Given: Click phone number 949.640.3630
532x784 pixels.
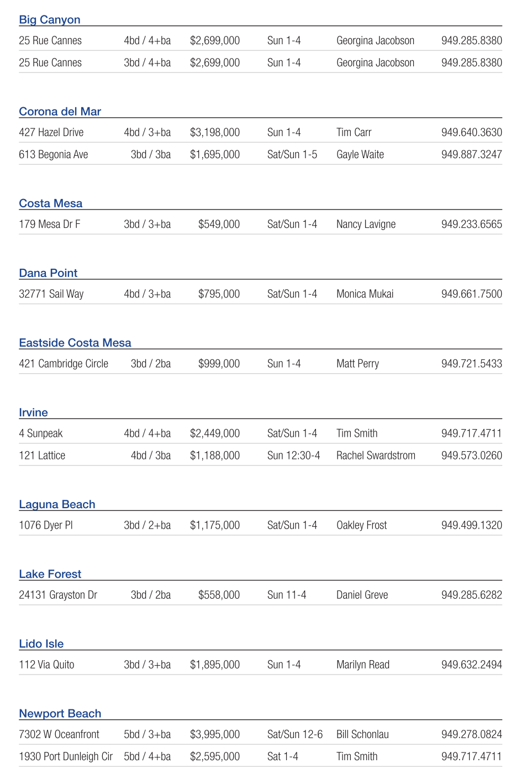Looking at the screenshot, I should click(x=471, y=133).
